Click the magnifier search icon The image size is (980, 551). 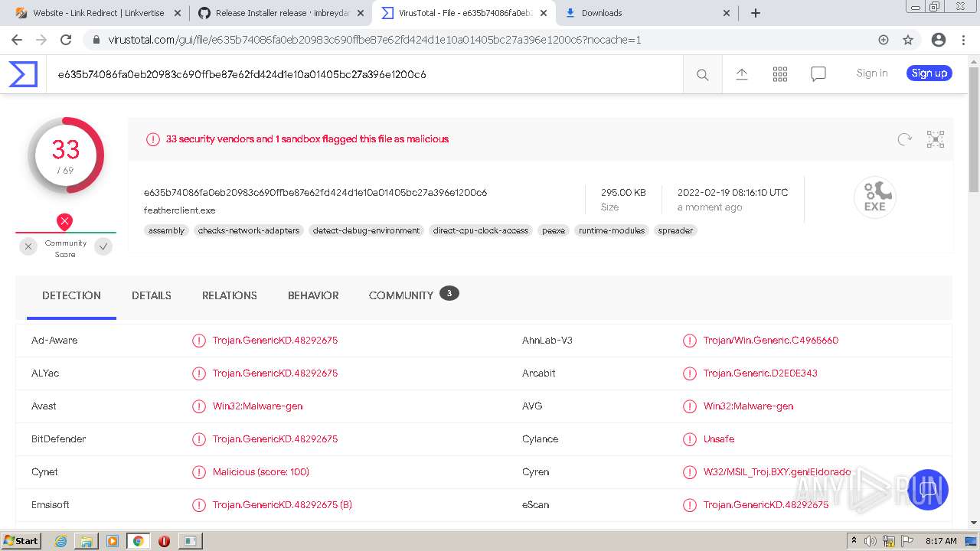point(702,74)
